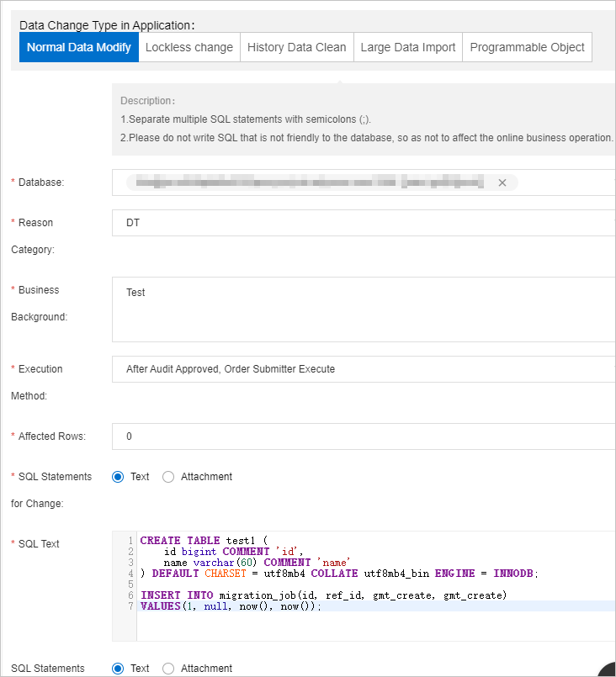Click the CREATE TABLE test1 line in SQL editor

coord(204,541)
